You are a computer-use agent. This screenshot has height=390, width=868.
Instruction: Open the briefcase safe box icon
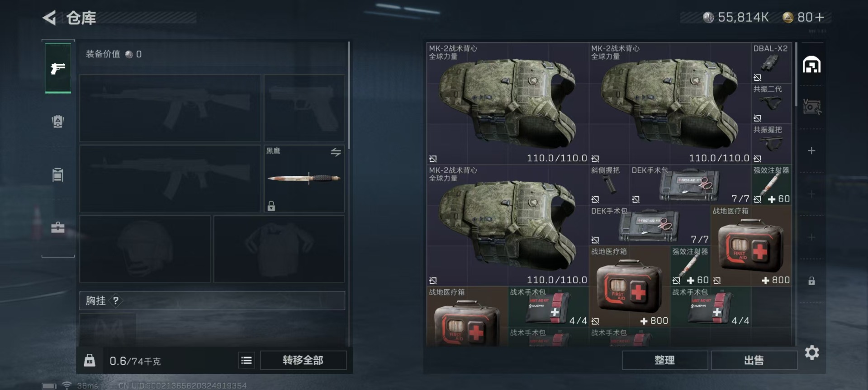[58, 227]
